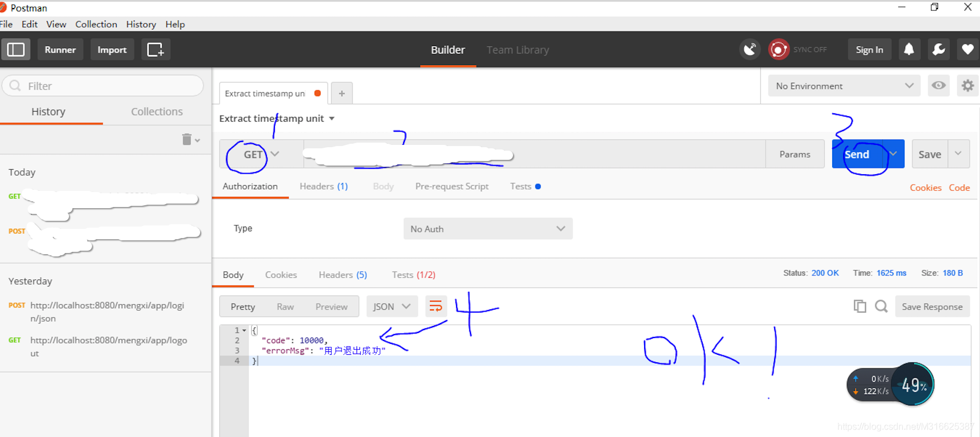Screen dimensions: 980x437
Task: Open the Pre-request Script tab
Action: point(452,186)
